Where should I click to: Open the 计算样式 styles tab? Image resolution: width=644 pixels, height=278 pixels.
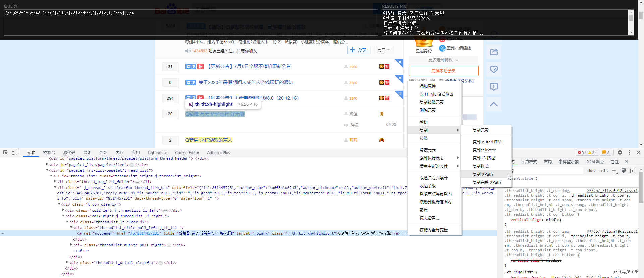[x=529, y=162]
